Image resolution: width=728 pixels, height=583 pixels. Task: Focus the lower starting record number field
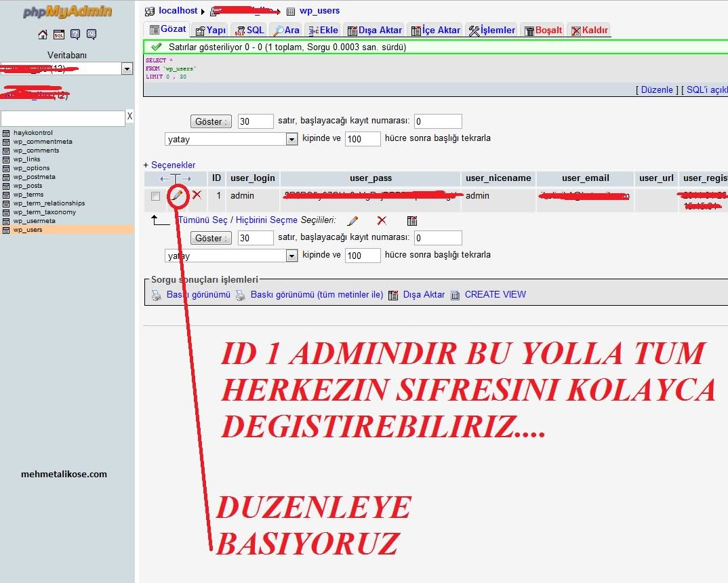click(438, 238)
